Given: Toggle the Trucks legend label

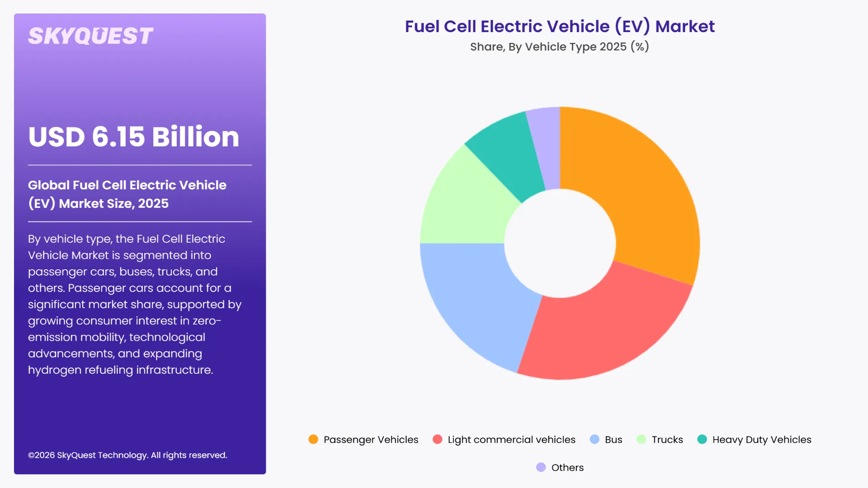Looking at the screenshot, I should [667, 440].
